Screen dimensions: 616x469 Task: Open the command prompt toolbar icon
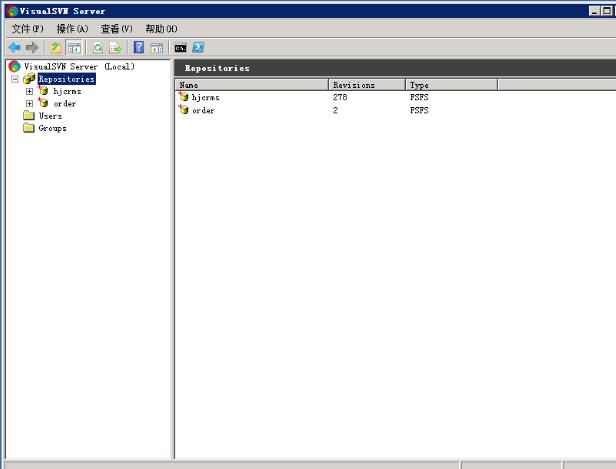pos(180,48)
